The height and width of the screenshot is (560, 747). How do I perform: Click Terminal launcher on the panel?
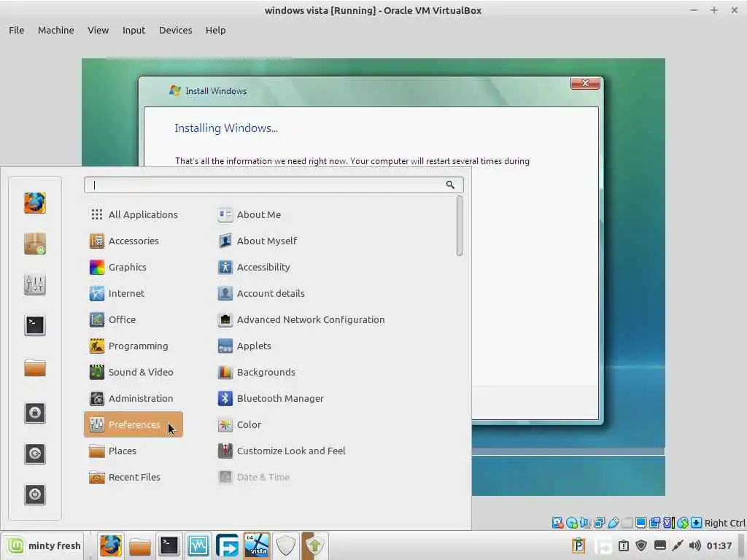169,545
